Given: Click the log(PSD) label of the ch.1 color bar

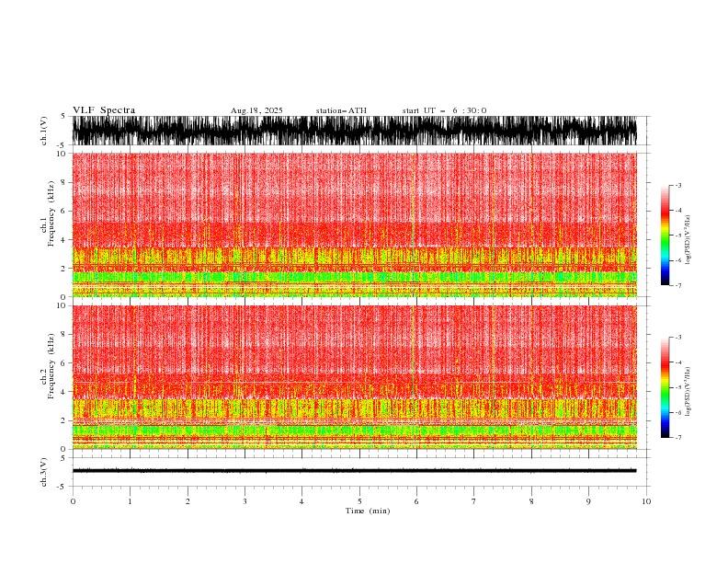Looking at the screenshot, I should tap(688, 240).
